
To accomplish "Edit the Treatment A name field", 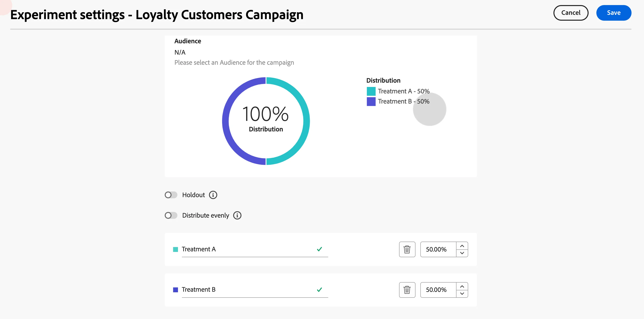I will pos(255,249).
